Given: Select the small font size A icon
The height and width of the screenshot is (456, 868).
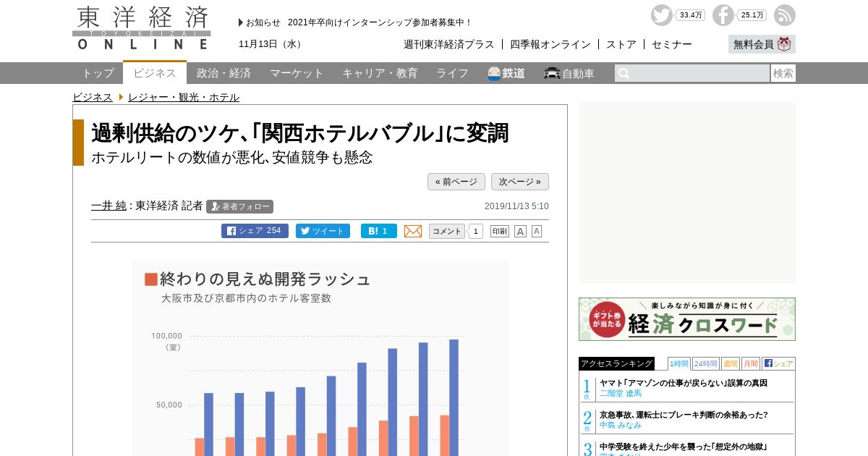Looking at the screenshot, I should coord(537,231).
